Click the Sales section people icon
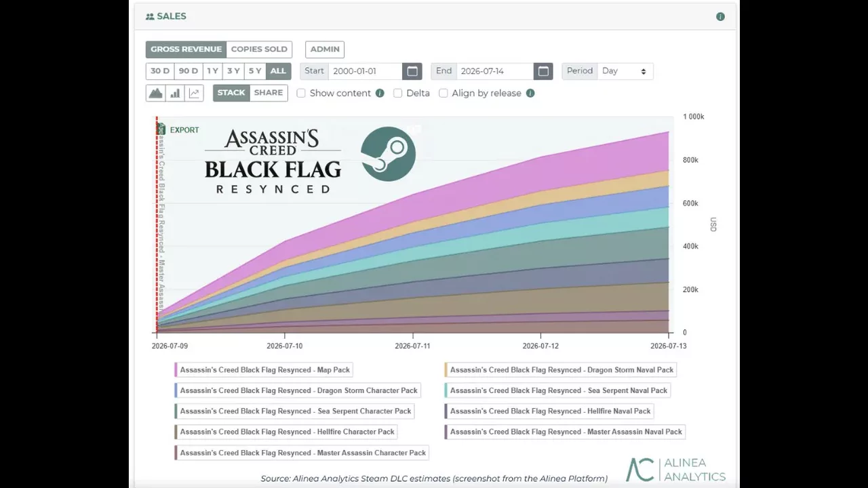868x488 pixels. [x=150, y=16]
